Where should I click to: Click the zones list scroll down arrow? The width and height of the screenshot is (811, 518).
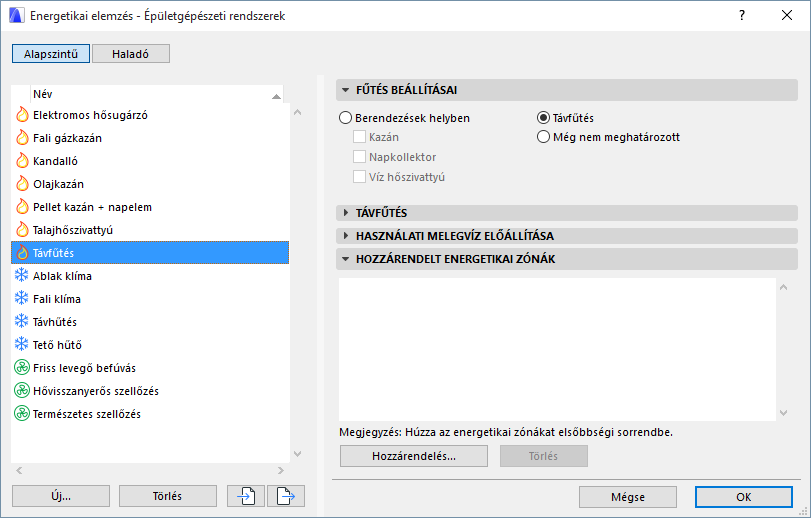pyautogui.click(x=784, y=413)
